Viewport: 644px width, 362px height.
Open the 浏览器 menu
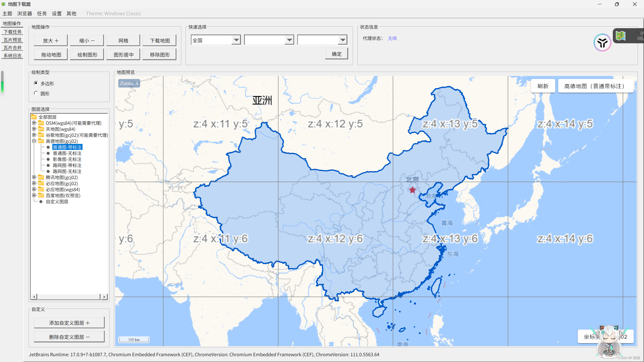(x=24, y=14)
